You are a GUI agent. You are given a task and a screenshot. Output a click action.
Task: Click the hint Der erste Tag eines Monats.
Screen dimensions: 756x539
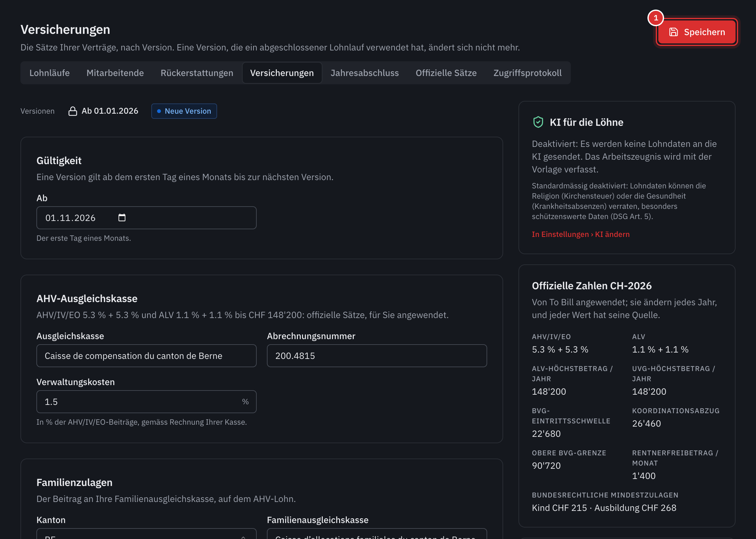(x=84, y=238)
